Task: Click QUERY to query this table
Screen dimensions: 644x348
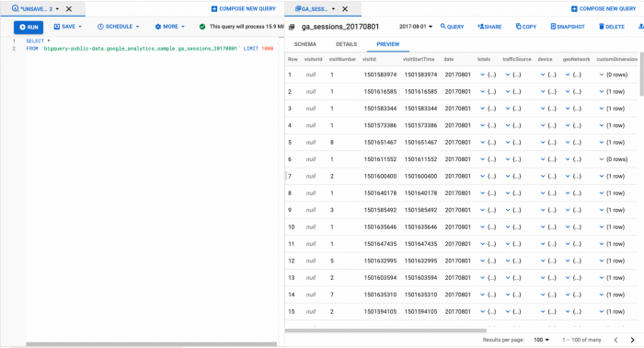Action: tap(452, 27)
